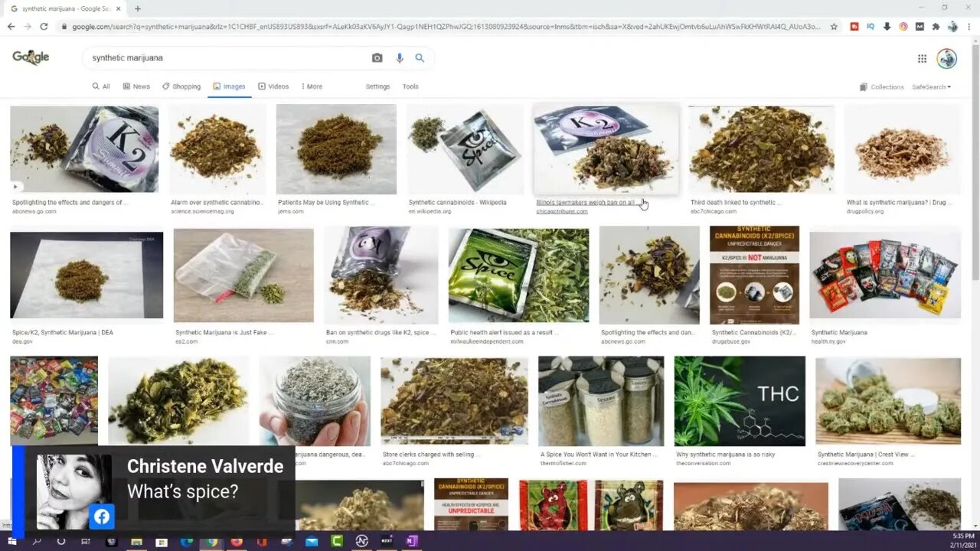Open 'Third death linked to synthetic' result
Image resolution: width=980 pixels, height=551 pixels.
pos(735,202)
